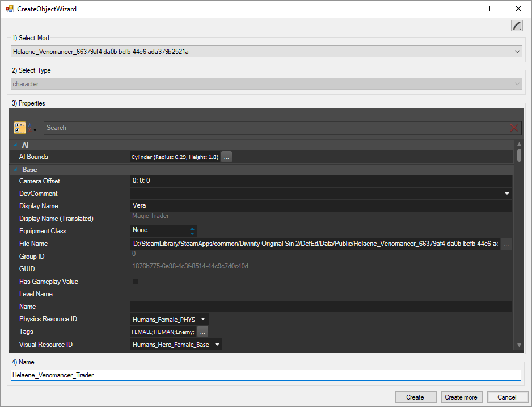The height and width of the screenshot is (407, 532).
Task: Select the Level Name property label
Action: pyautogui.click(x=36, y=294)
